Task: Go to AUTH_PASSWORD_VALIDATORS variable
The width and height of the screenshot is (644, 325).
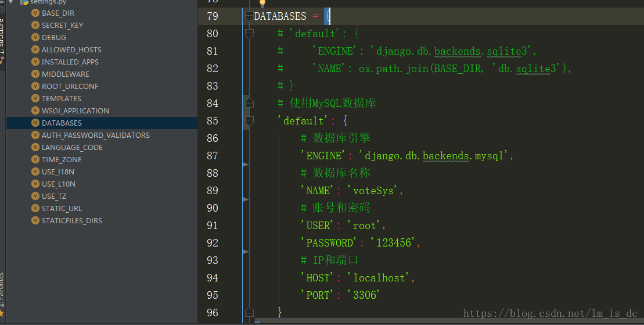Action: (96, 135)
